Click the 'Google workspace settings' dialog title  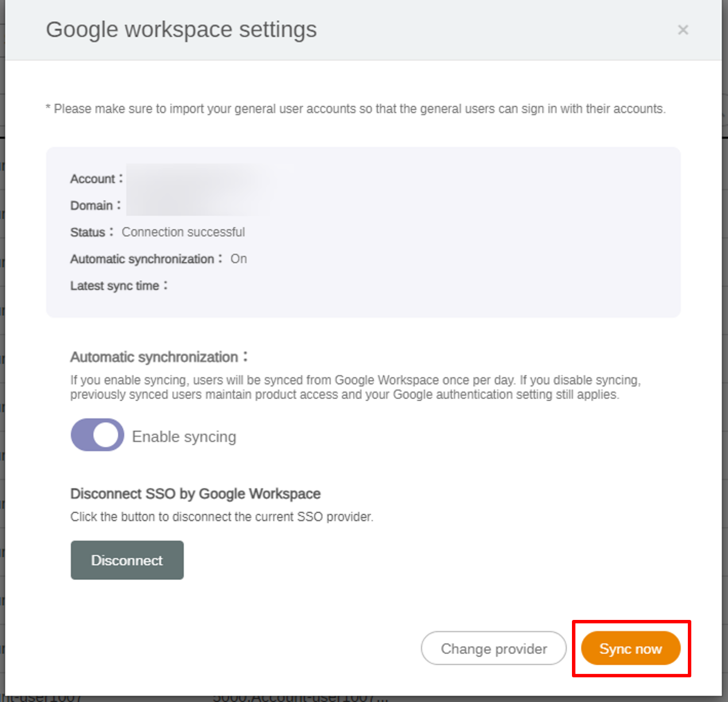[181, 30]
